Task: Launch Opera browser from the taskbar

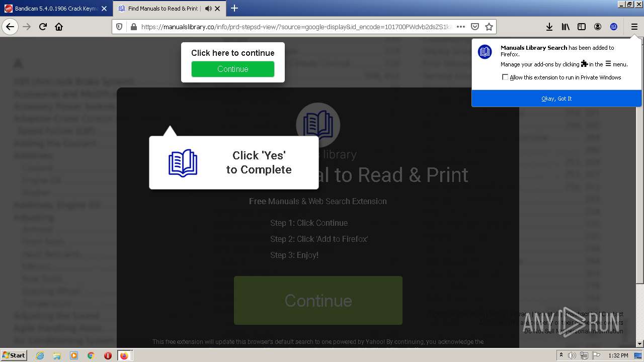Action: (108, 355)
